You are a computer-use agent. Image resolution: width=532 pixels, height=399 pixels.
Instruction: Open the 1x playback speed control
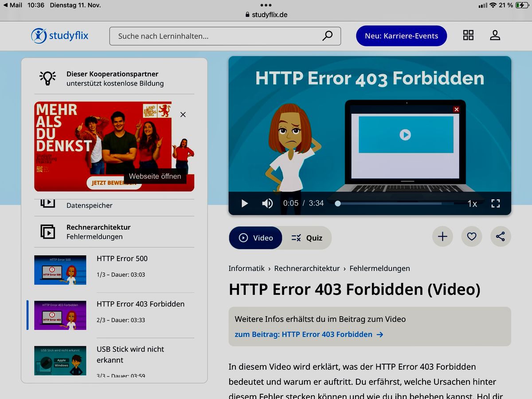pos(472,203)
